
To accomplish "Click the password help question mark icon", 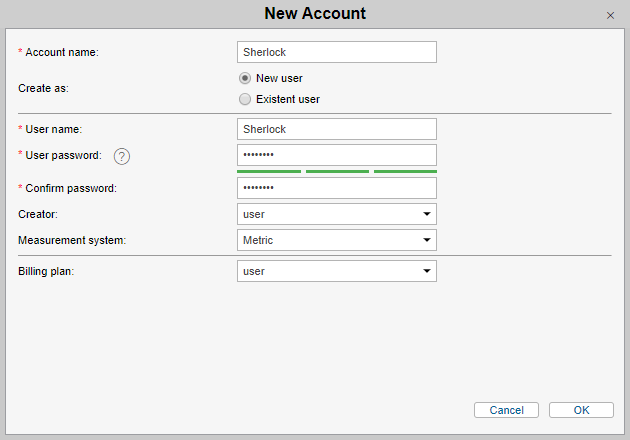I will [x=122, y=156].
